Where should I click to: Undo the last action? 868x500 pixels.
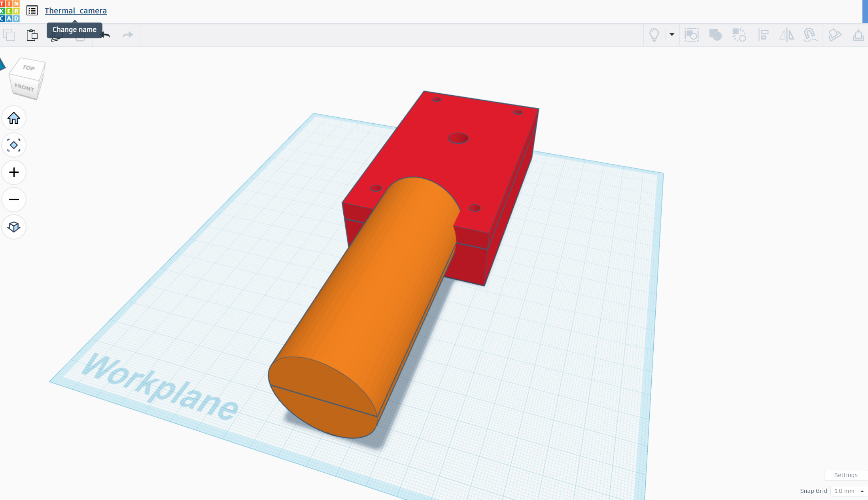[x=105, y=35]
